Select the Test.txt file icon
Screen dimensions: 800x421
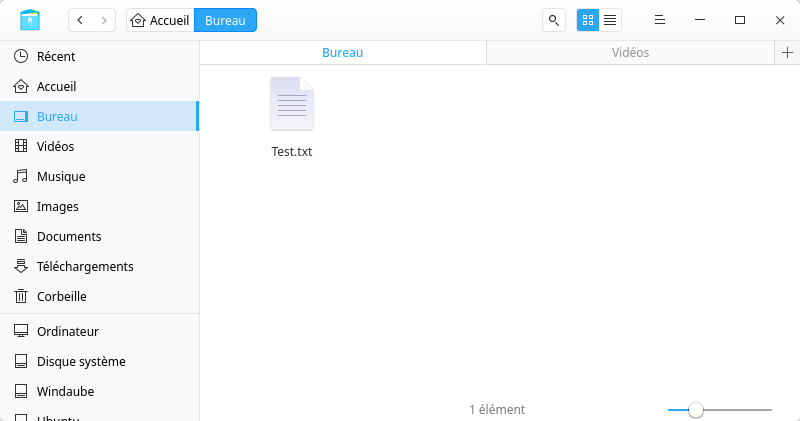pyautogui.click(x=292, y=104)
